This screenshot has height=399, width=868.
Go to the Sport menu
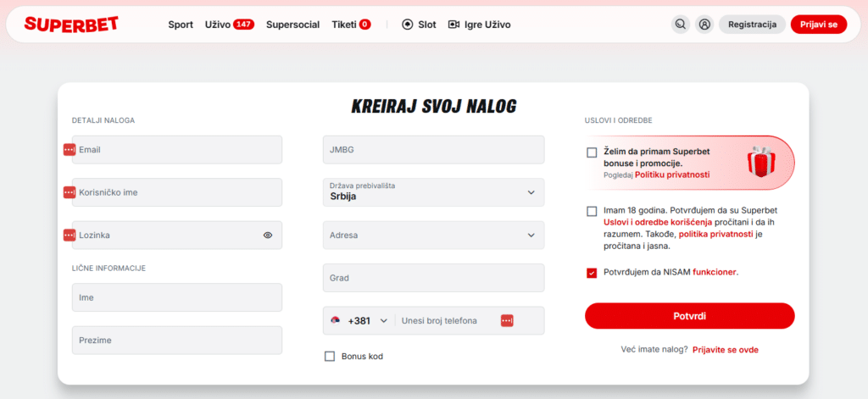click(181, 25)
